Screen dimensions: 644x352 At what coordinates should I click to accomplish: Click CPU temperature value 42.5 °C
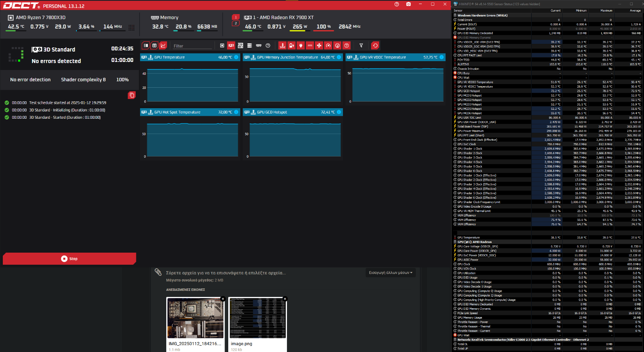tap(16, 27)
